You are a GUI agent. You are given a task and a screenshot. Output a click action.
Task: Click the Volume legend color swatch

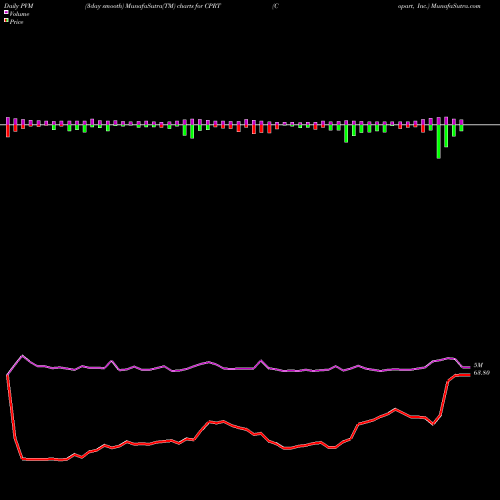pos(6,12)
